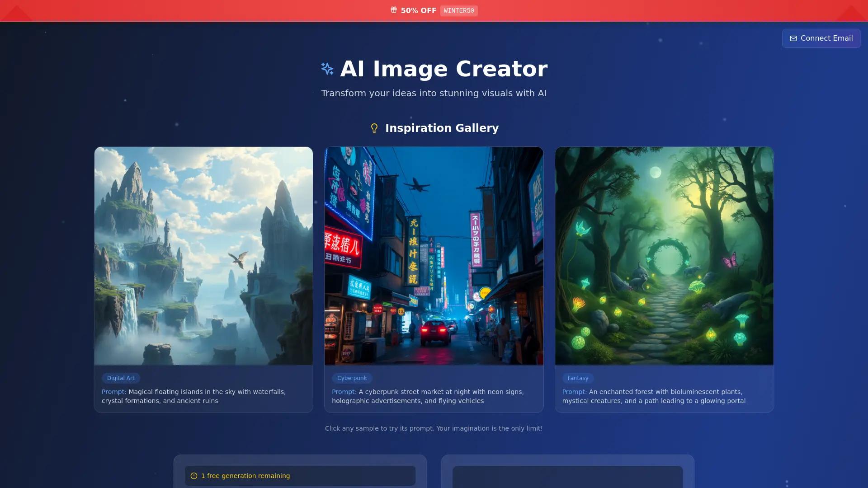Click the 50% OFF banner text

pos(418,10)
